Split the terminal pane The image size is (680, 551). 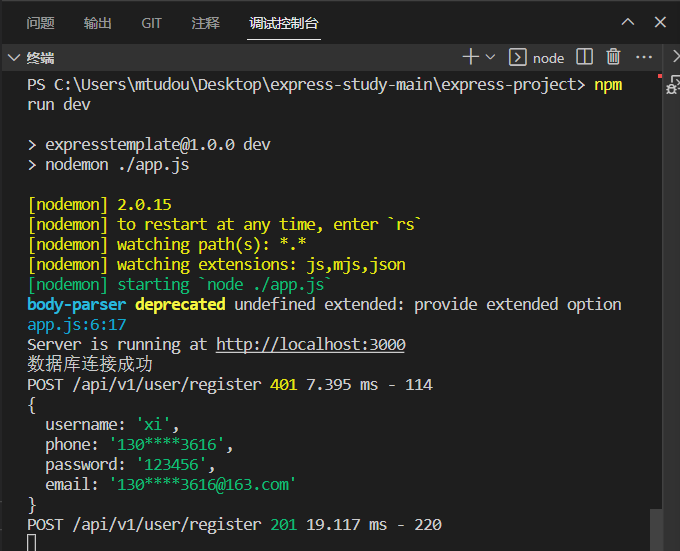coord(585,57)
